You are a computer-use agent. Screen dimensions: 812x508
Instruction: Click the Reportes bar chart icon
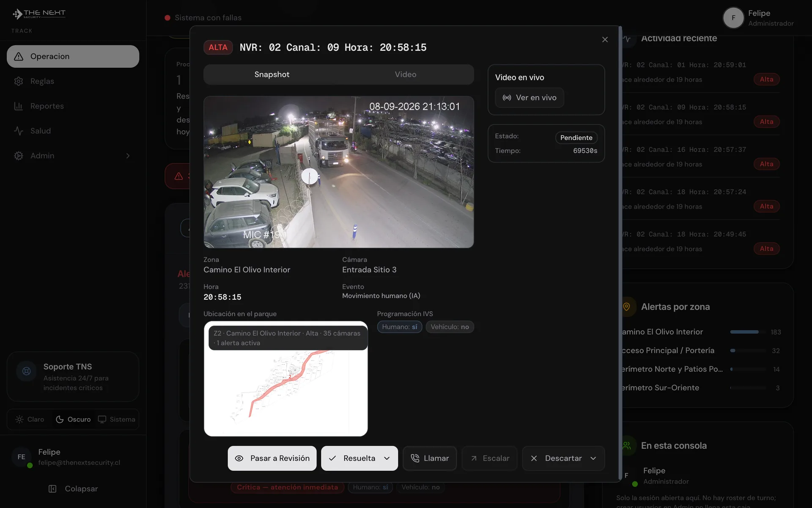19,106
